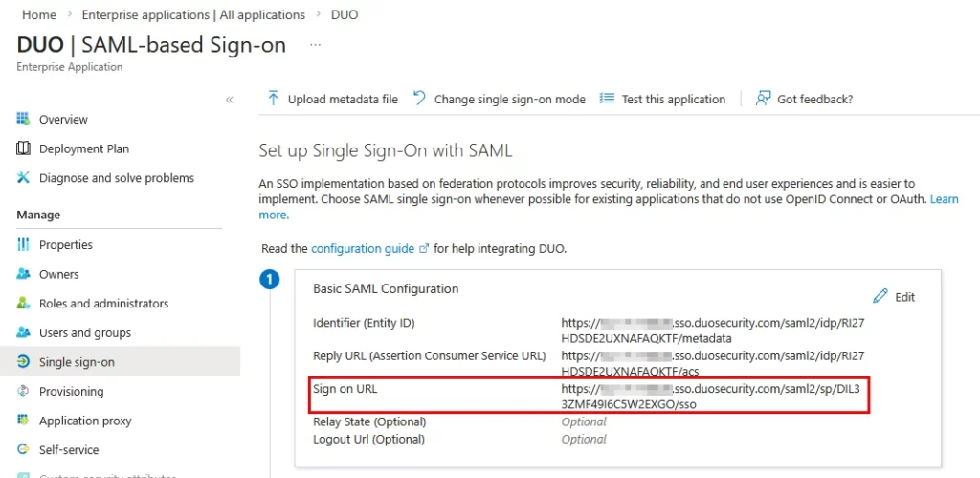The image size is (980, 478).
Task: Open the Owners menu item
Action: [58, 274]
